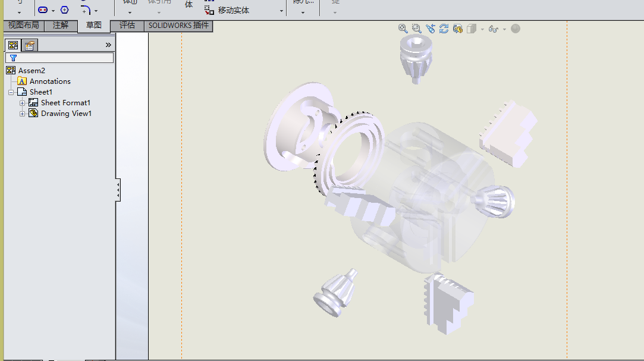Select the sketch fillet tool

click(86, 10)
